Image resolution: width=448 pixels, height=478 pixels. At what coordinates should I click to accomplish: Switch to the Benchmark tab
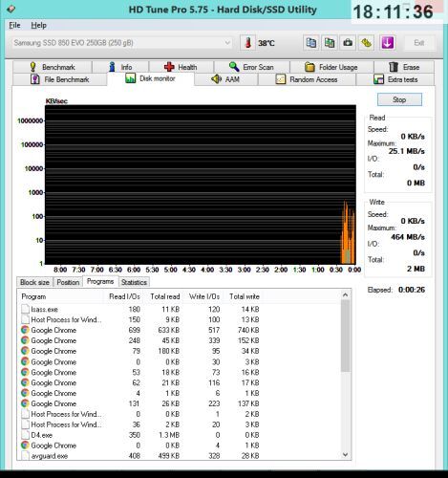pos(53,67)
